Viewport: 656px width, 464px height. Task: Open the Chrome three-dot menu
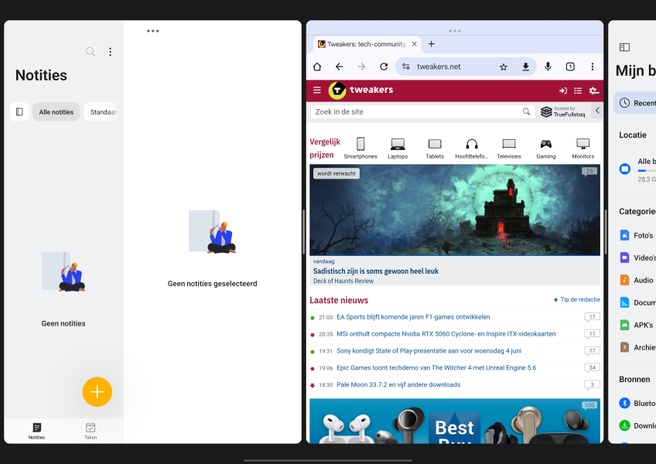coord(592,67)
